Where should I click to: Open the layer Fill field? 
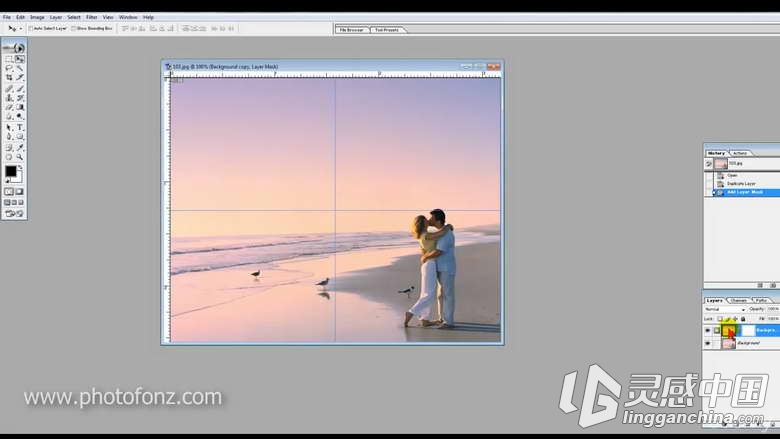[x=773, y=319]
